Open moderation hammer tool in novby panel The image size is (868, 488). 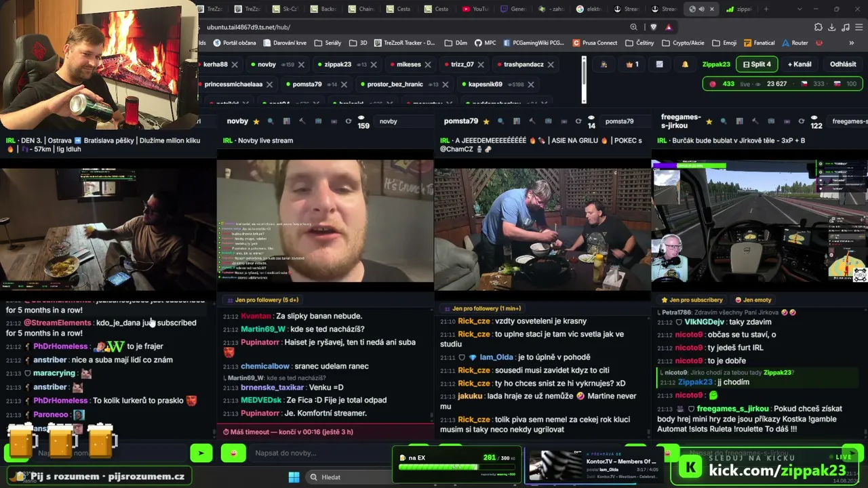click(x=302, y=121)
